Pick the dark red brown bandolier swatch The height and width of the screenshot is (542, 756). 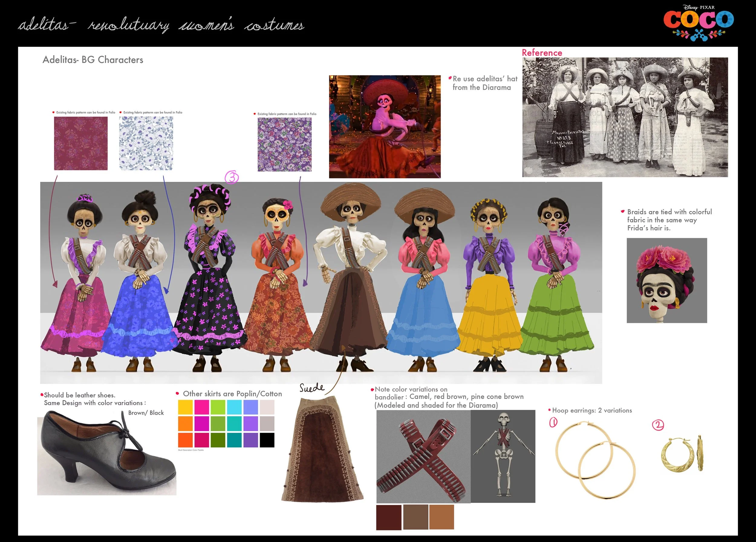(389, 517)
